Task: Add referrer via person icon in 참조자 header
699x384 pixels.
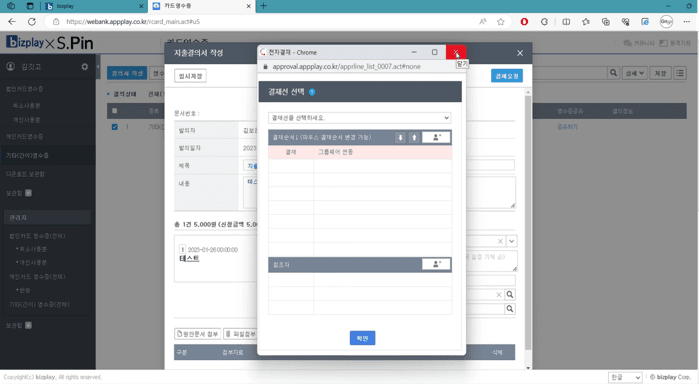Action: tap(436, 264)
